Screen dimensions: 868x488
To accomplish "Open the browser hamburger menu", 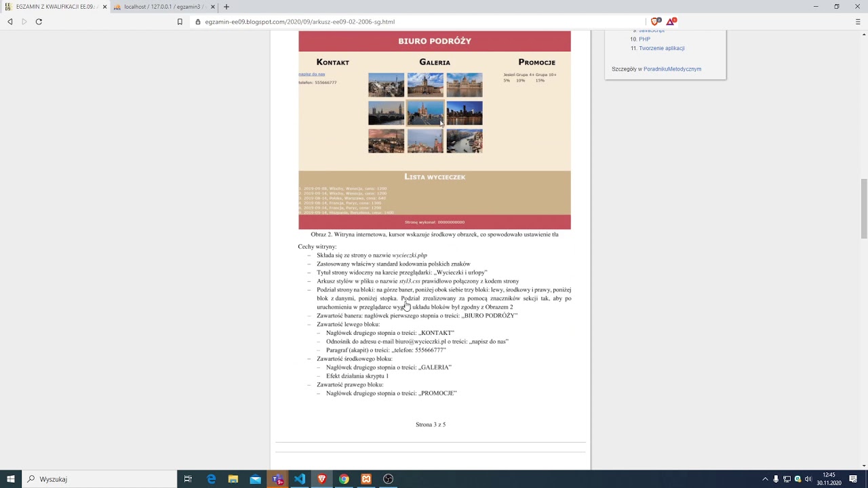I will tap(858, 22).
